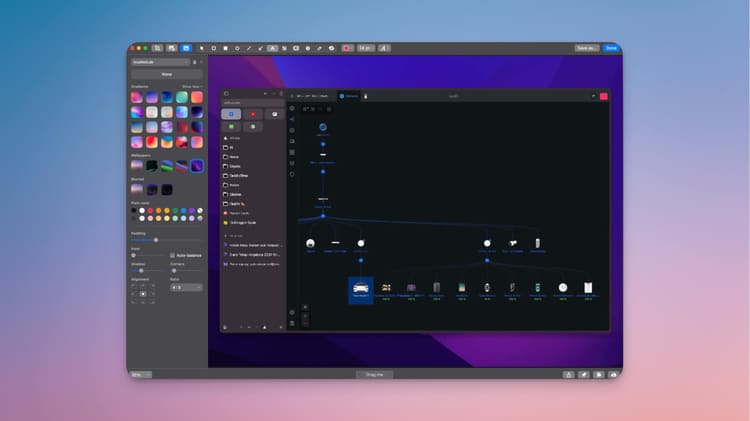Set alignment to the top-left cell
This screenshot has height=421, width=750.
coord(133,286)
